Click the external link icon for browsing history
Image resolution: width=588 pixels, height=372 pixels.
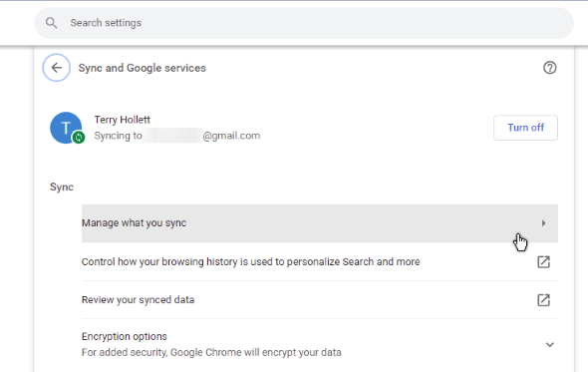click(x=544, y=262)
